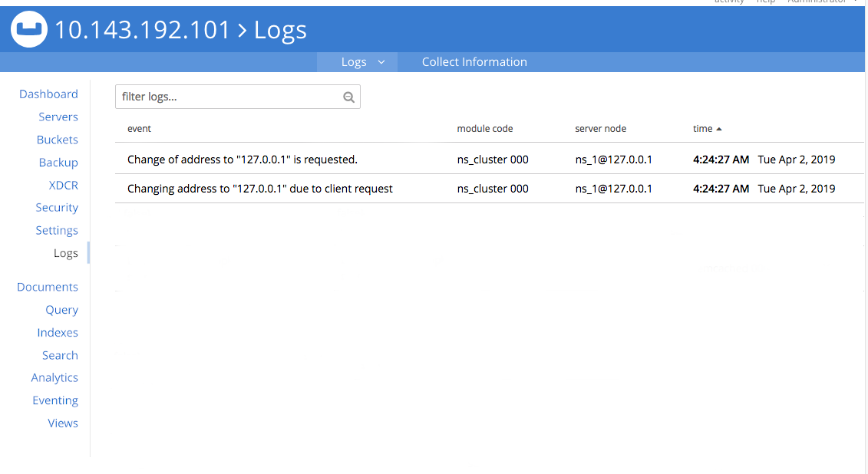The height and width of the screenshot is (474, 868).
Task: Navigate to the Query workbench
Action: [62, 309]
